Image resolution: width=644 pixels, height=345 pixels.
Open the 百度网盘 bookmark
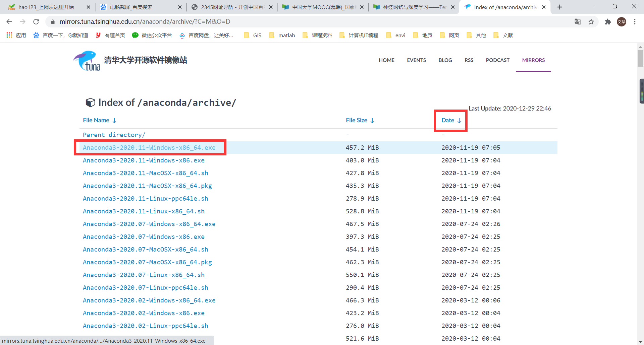coord(206,35)
